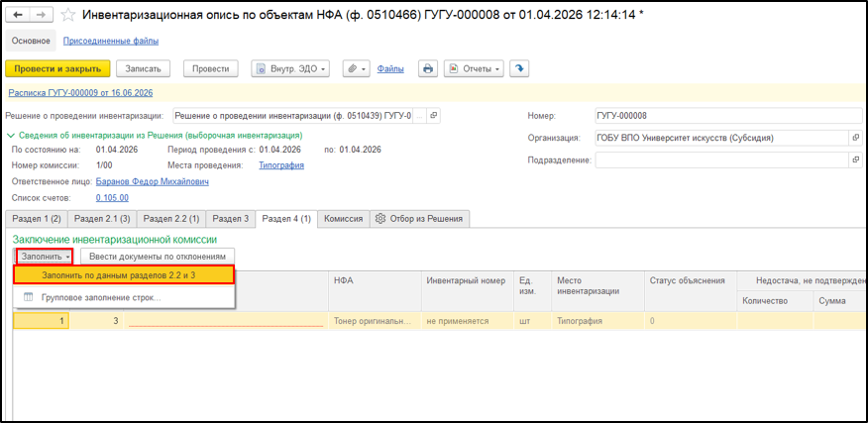Open the Внутр. ЭДО dropdown
The width and height of the screenshot is (868, 423).
290,68
